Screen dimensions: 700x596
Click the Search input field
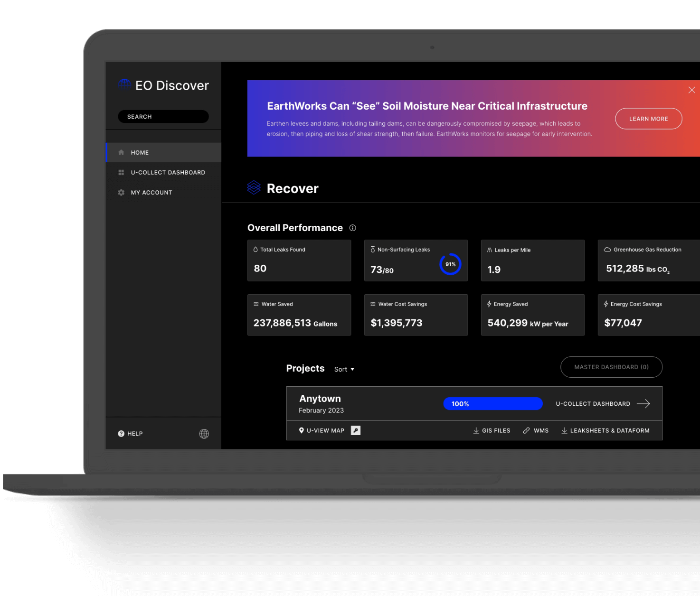[x=163, y=117]
